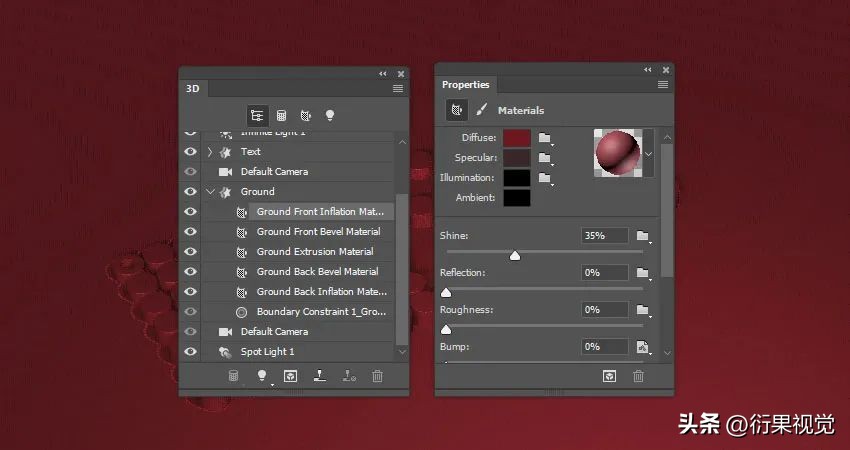Select the Properties panel tab
The width and height of the screenshot is (850, 450).
point(466,85)
